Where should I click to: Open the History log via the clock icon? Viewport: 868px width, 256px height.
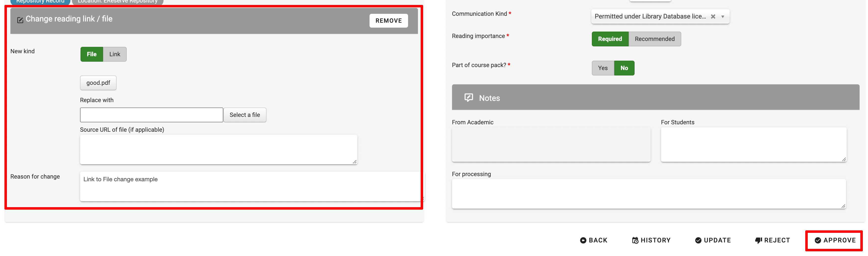635,240
